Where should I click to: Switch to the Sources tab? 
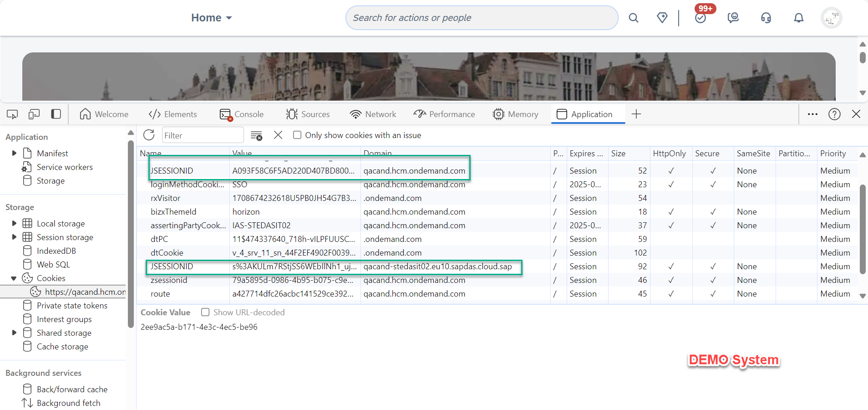[308, 114]
